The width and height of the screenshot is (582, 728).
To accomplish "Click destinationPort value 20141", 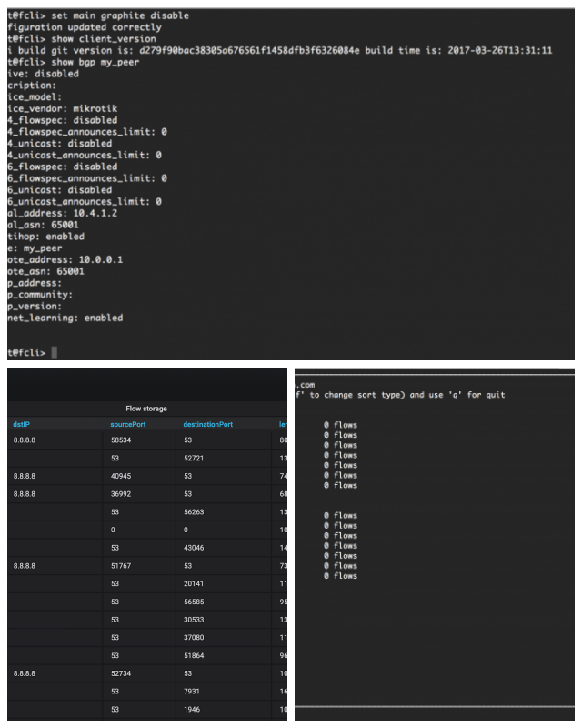I will tap(196, 583).
